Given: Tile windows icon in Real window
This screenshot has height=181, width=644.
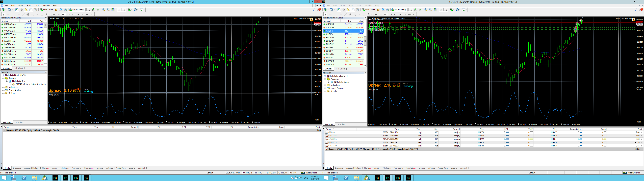Looking at the screenshot, I should tap(113, 10).
